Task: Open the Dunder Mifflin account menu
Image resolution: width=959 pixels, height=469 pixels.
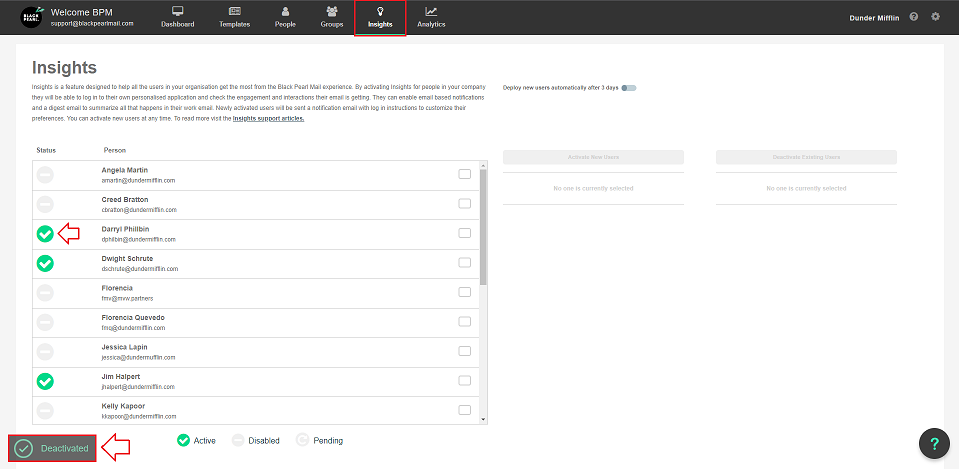Action: coord(873,18)
